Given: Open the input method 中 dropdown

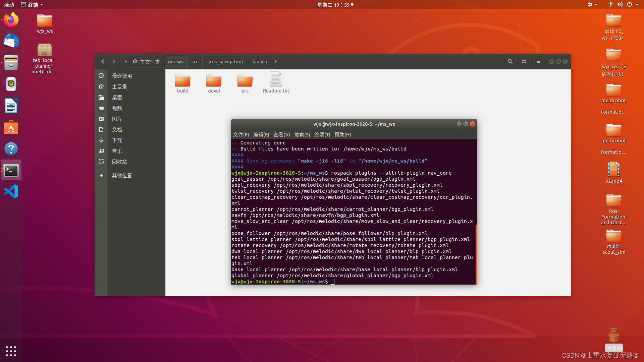Looking at the screenshot, I should 592,5.
